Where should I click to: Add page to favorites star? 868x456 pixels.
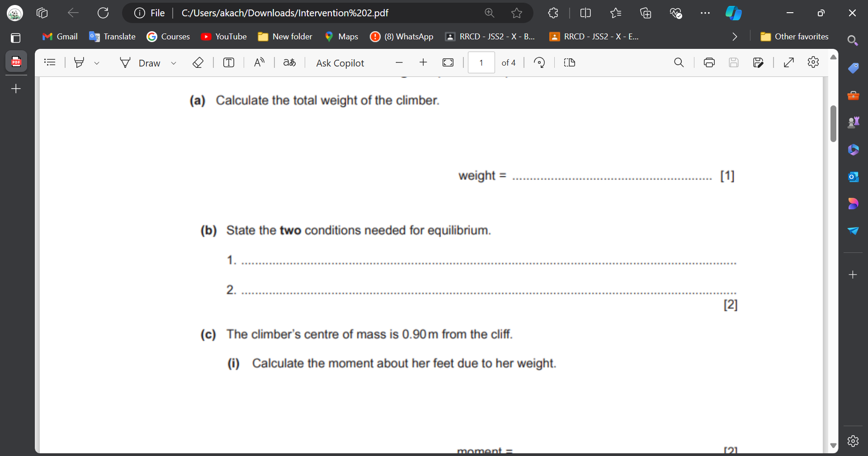pos(517,13)
